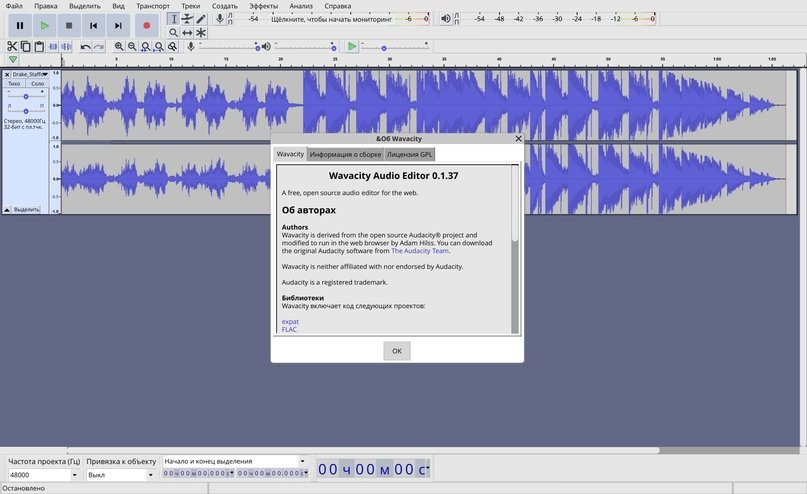Open the Drake_Staffo track name dropdown menu
807x494 pixels.
pyautogui.click(x=30, y=75)
